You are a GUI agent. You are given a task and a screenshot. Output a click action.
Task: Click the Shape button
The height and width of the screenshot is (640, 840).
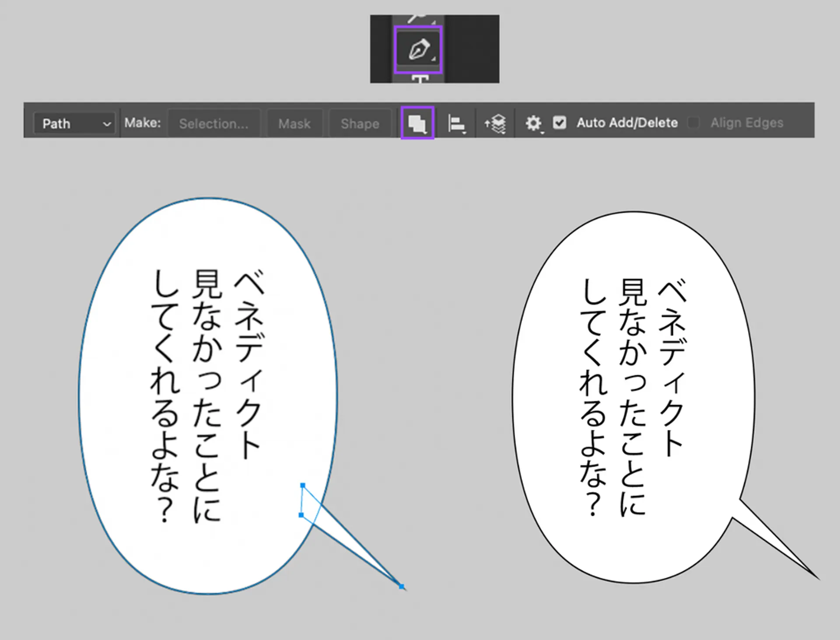coord(360,124)
